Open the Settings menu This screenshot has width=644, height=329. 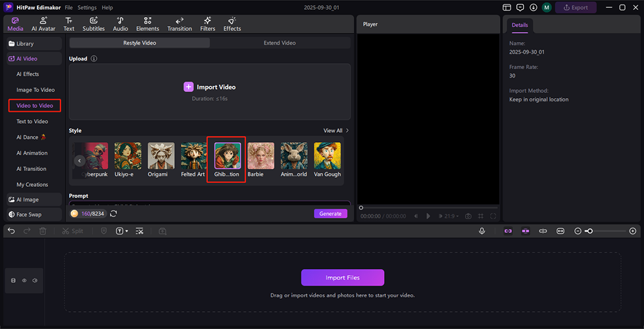87,7
